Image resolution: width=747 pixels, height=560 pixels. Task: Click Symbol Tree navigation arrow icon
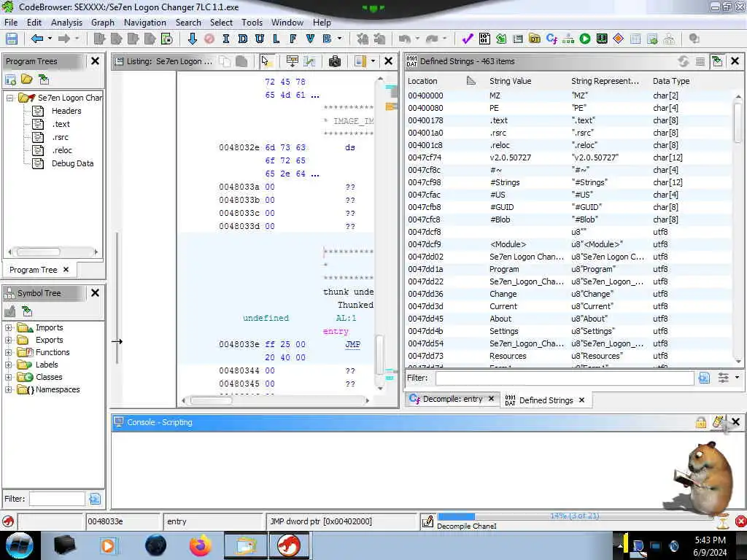click(x=27, y=311)
